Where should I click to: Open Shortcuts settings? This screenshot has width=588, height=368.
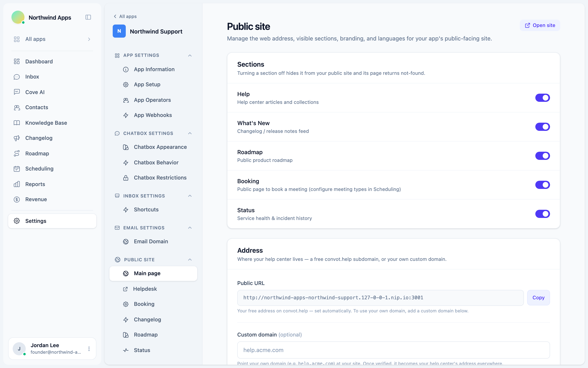coord(153,210)
